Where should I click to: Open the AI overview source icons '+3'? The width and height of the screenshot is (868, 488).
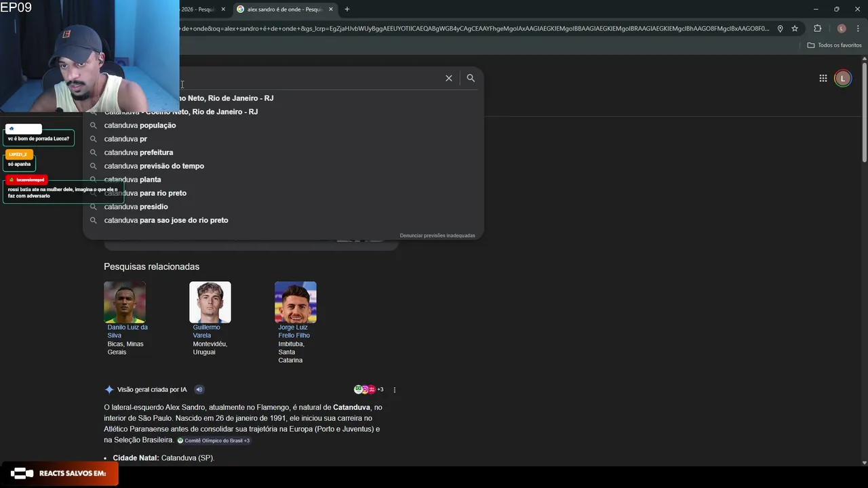tap(369, 390)
